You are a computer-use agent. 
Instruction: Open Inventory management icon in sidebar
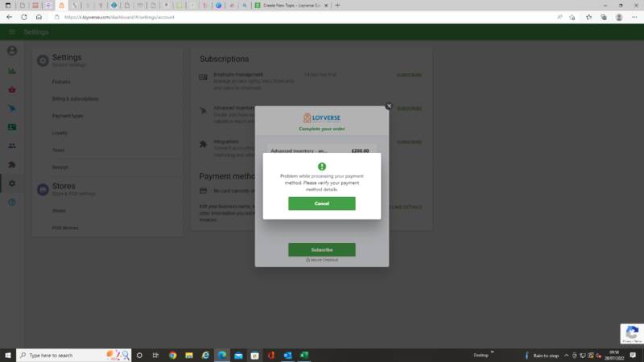[12, 108]
